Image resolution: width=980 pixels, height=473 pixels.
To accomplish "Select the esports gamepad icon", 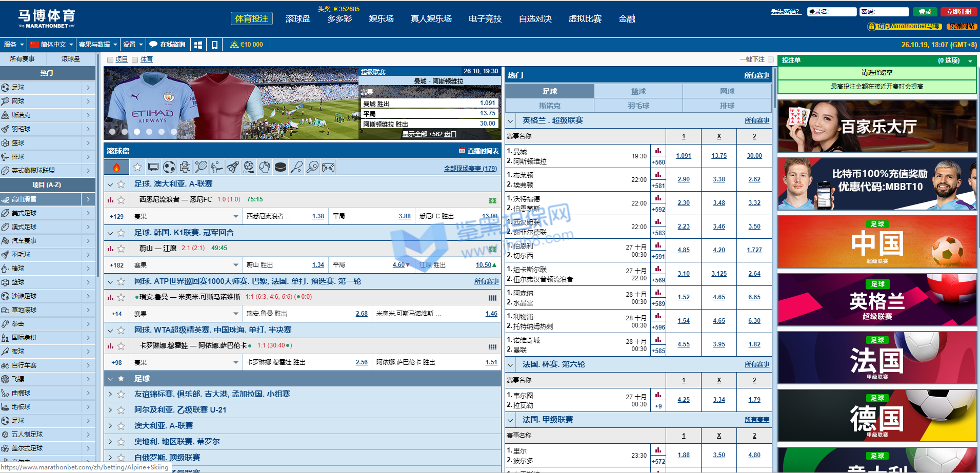I will 328,167.
